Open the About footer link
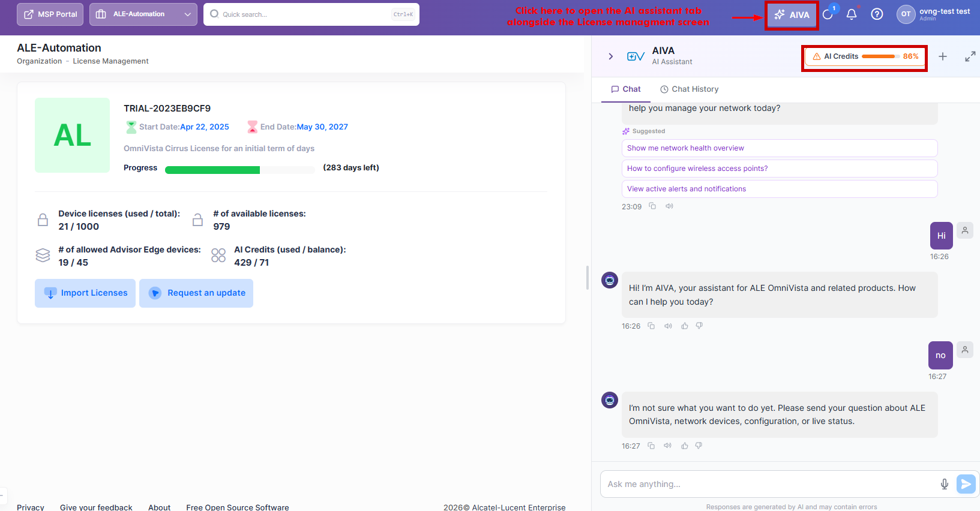The height and width of the screenshot is (511, 980). point(160,507)
